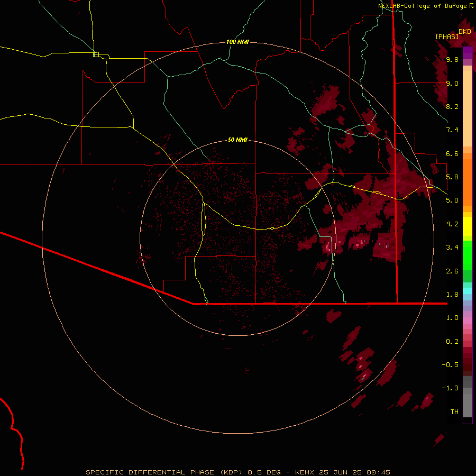Click the DKD unit label above the scale

(465, 32)
